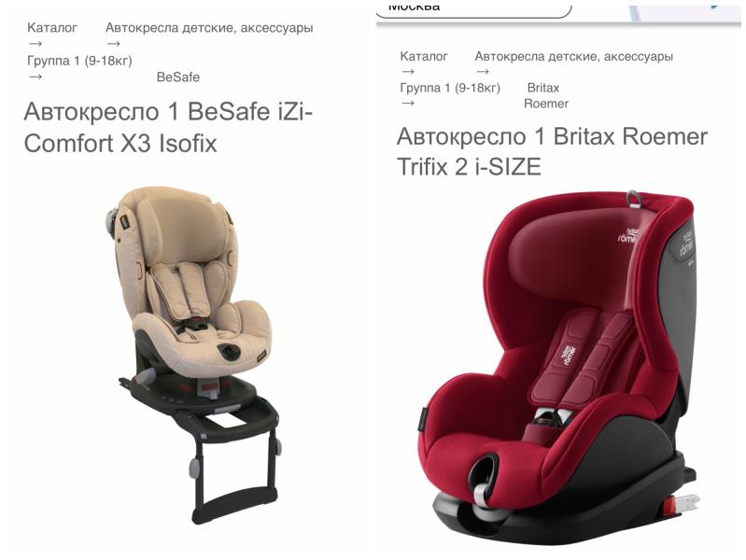Open the Britax Roemer brand breadcrumb

point(545,95)
